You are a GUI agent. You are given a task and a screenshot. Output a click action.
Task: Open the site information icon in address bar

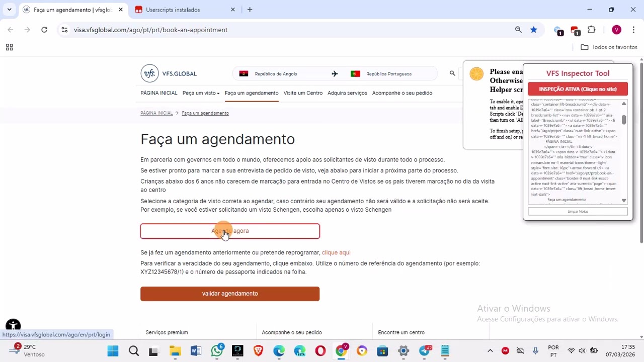tap(64, 30)
